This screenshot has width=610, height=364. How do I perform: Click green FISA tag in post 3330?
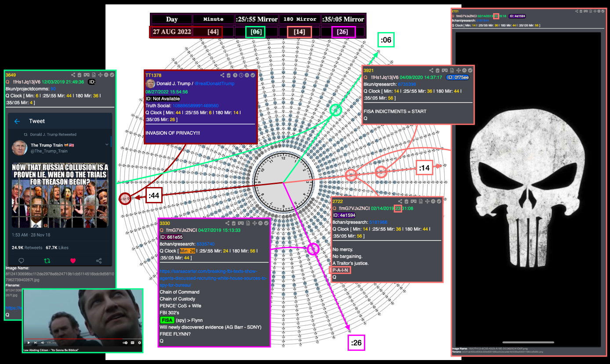(167, 320)
